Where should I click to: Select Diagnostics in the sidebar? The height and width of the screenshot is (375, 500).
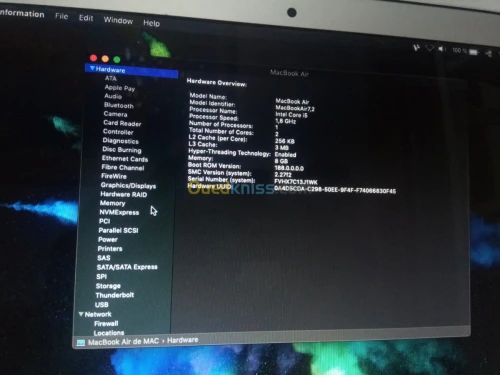(120, 141)
